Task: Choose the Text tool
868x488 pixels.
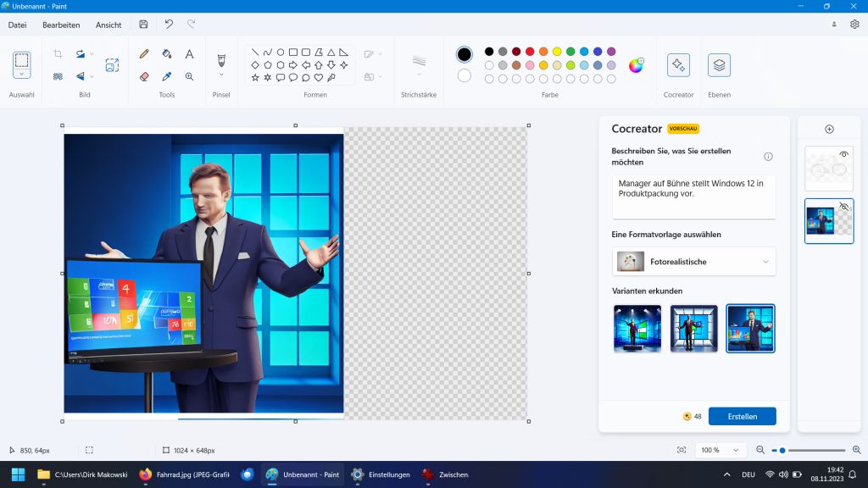Action: [x=189, y=54]
